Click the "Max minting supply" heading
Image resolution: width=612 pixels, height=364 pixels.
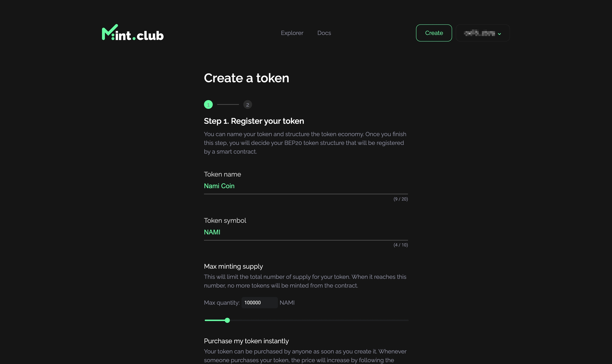[x=233, y=267]
